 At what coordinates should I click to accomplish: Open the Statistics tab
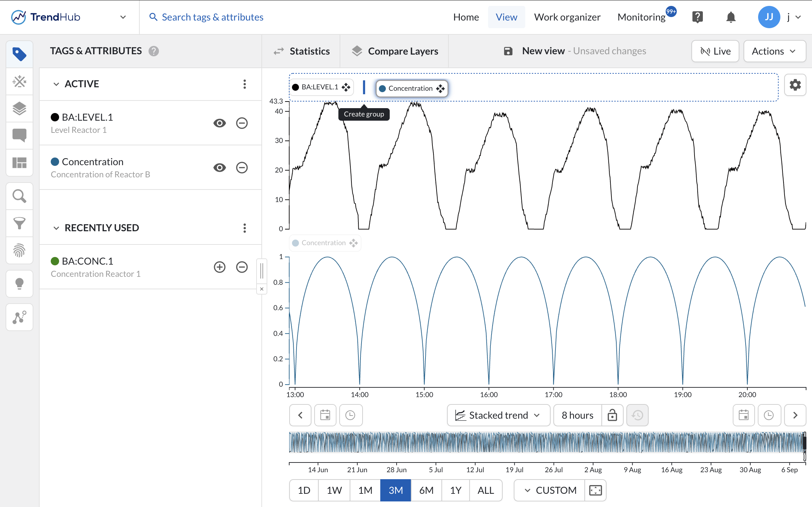pos(301,51)
